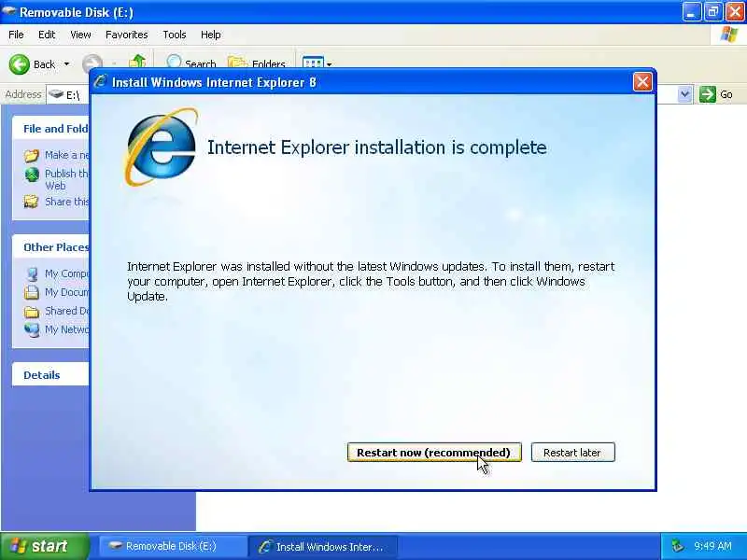747x560 pixels.
Task: Switch to Removable Disk (E:) taskbar button
Action: coord(173,546)
